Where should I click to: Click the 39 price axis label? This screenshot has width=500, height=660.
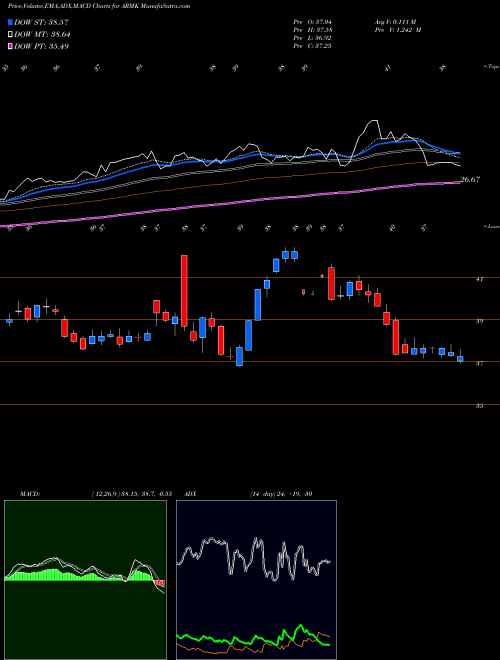[479, 321]
